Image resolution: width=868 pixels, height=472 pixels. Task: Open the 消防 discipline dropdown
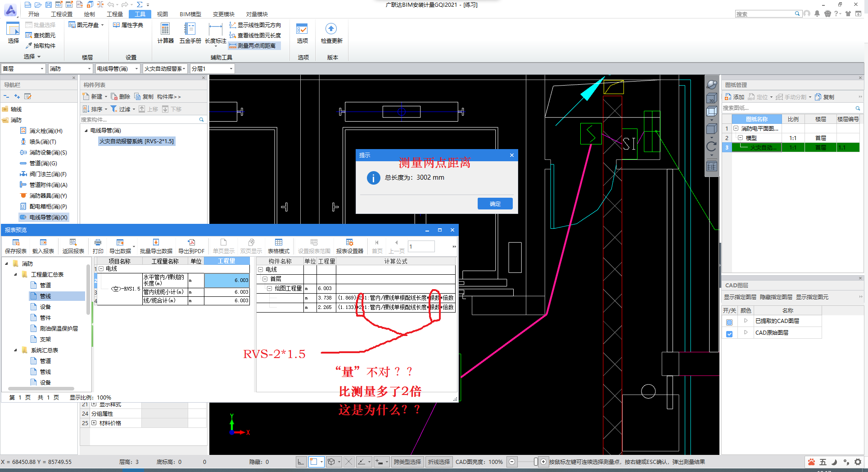[70, 68]
